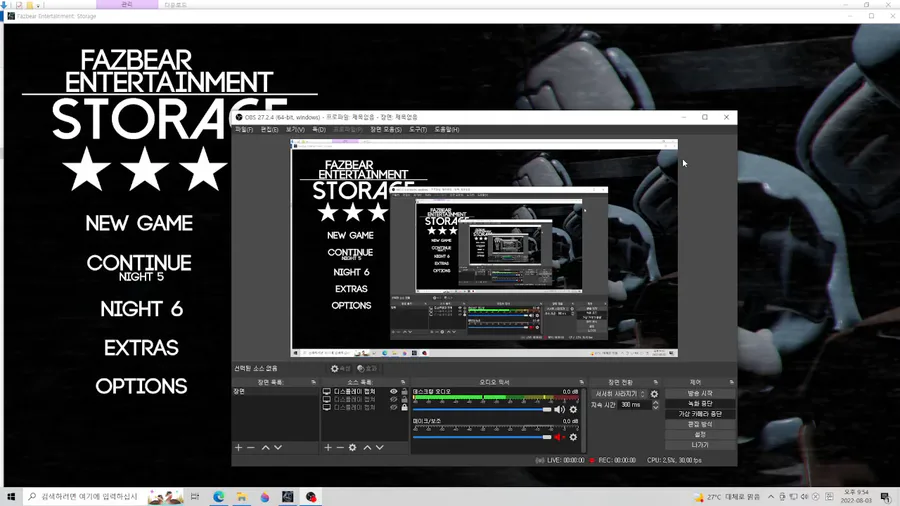
Task: Open Microsoft Edge from taskbar
Action: coord(219,497)
